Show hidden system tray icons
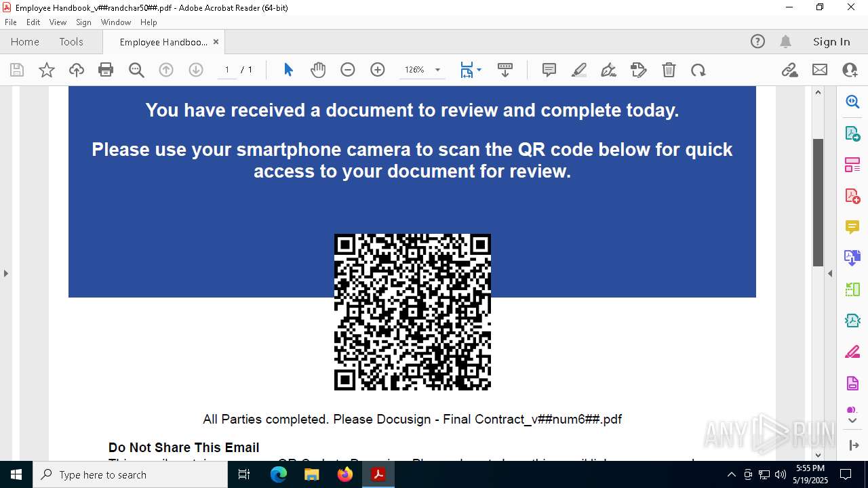 coord(731,474)
